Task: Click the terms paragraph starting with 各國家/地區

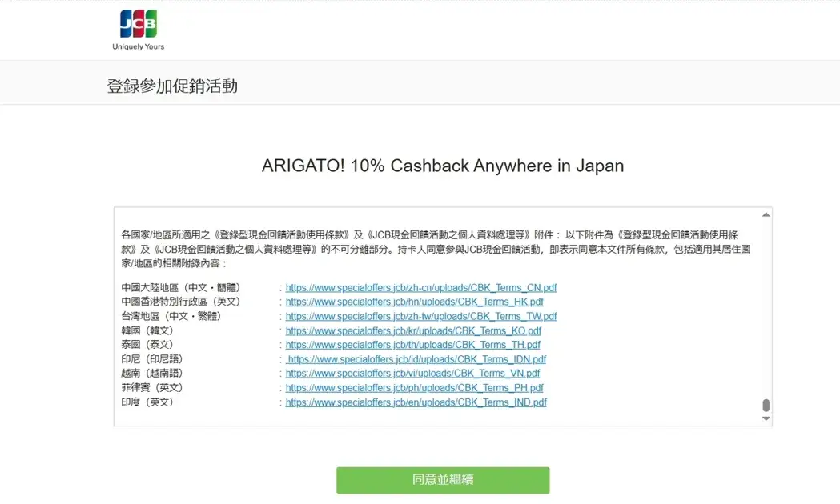Action: coord(435,249)
